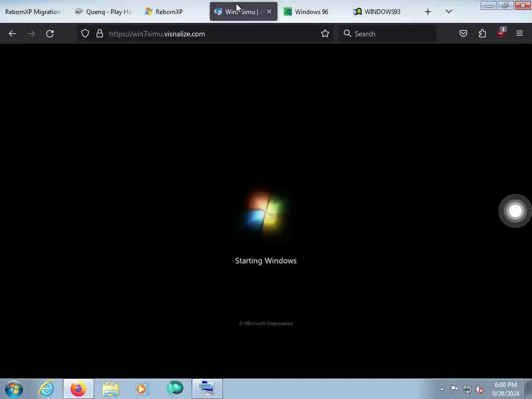Close the Win7 Simu tab

269,11
